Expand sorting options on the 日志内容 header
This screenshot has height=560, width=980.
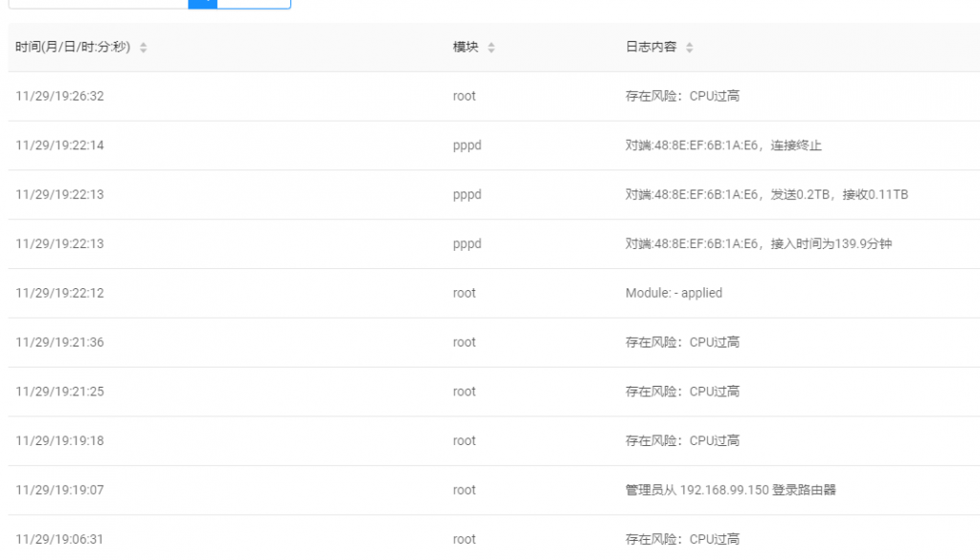point(692,46)
